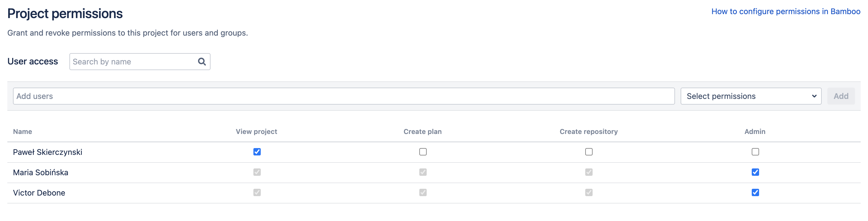The height and width of the screenshot is (221, 868).
Task: Enable Create repository for Paweł Skierczynski
Action: click(588, 152)
